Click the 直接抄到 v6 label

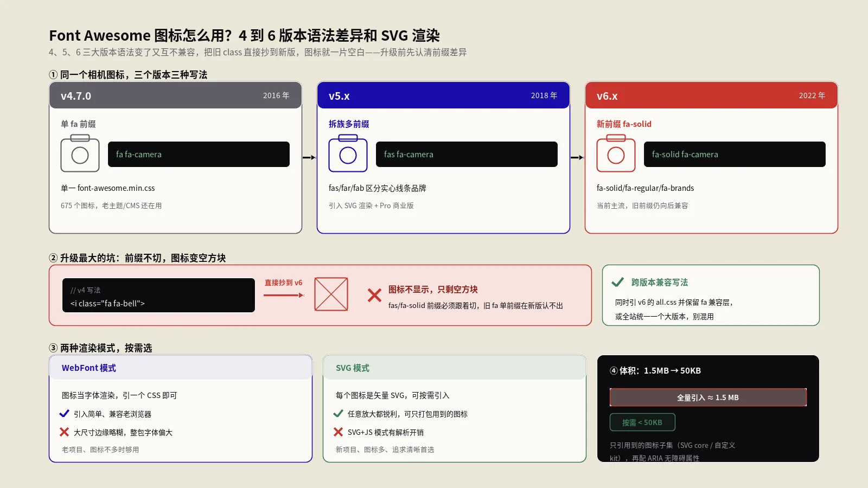coord(283,282)
